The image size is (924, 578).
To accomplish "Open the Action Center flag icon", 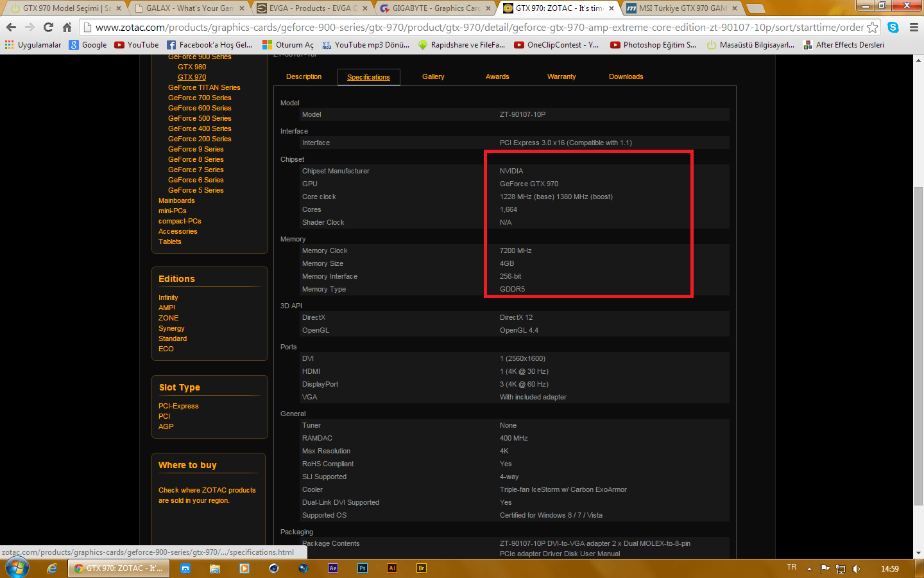I will pyautogui.click(x=825, y=568).
